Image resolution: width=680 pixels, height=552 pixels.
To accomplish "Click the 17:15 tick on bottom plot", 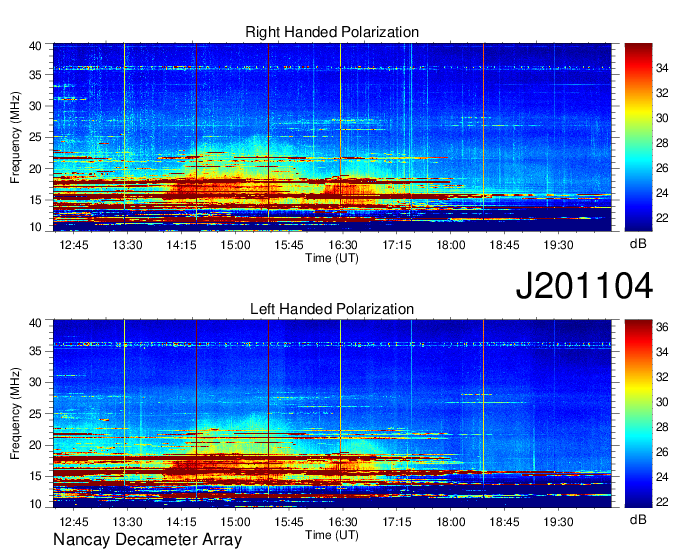I will tap(397, 522).
